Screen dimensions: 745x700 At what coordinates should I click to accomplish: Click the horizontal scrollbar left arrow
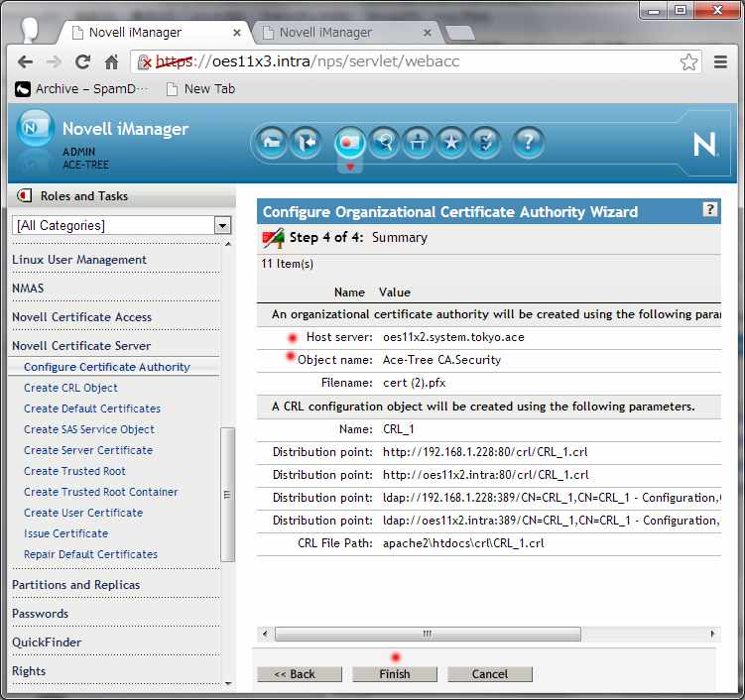265,634
